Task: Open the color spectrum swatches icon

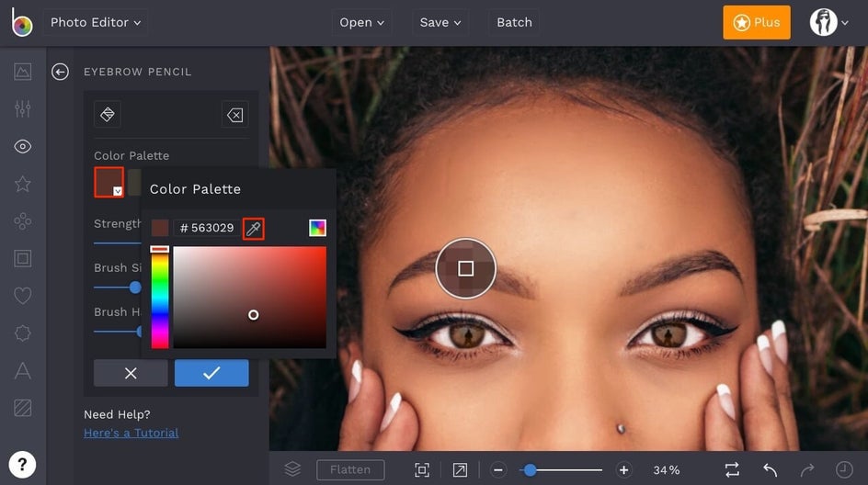Action: point(318,228)
